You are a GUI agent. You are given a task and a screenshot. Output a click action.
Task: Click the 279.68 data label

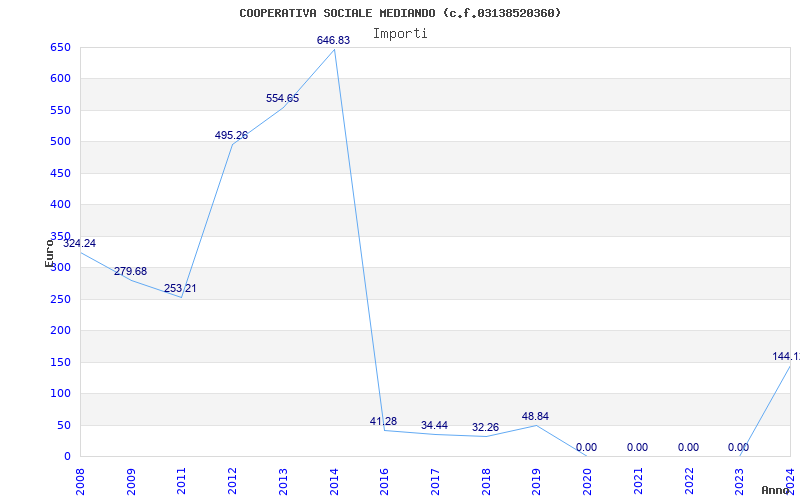pyautogui.click(x=130, y=271)
